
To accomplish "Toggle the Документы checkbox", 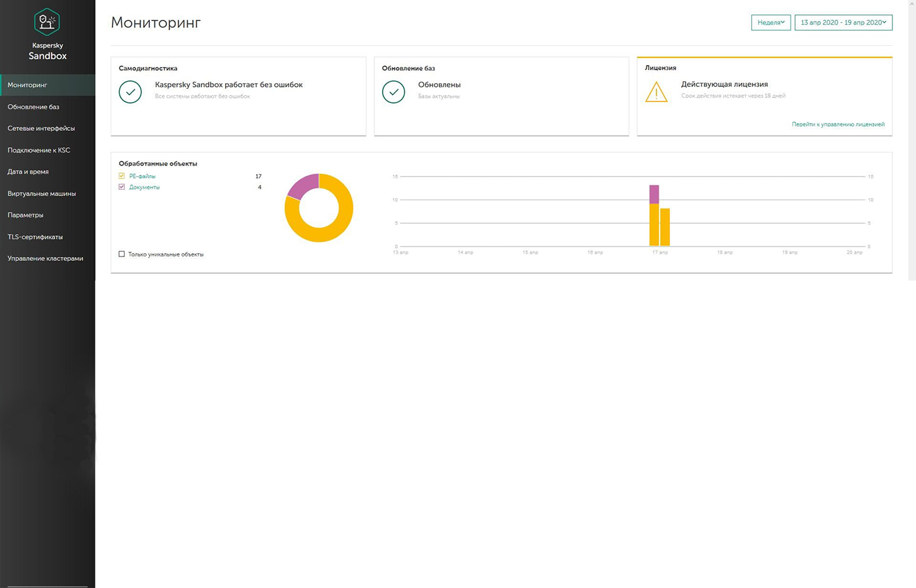I will tap(122, 187).
